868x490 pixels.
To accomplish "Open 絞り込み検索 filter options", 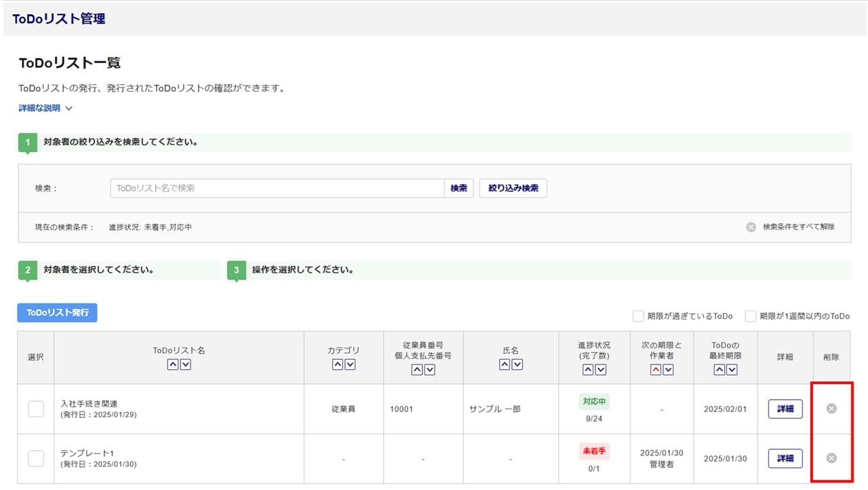I will coord(513,188).
